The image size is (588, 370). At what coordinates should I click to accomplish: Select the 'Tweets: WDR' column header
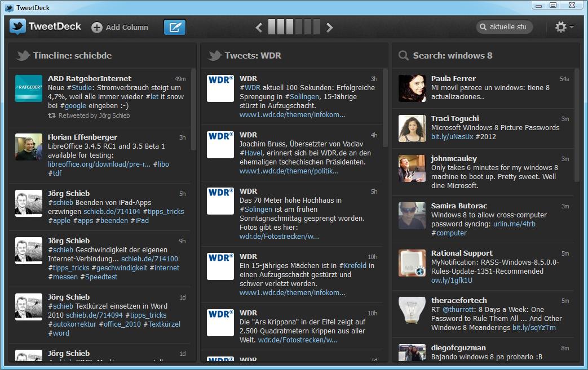coord(294,55)
